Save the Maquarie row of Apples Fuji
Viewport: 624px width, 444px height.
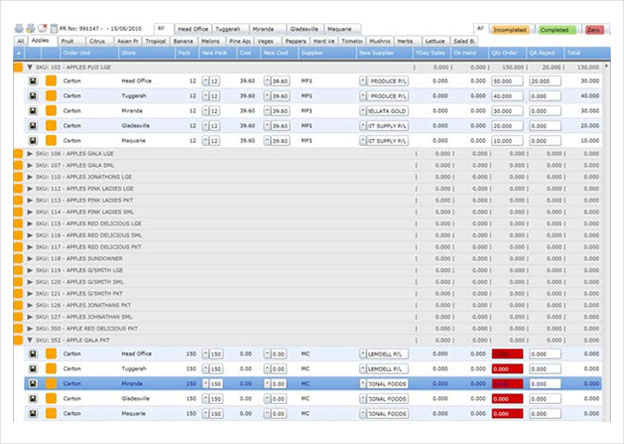point(33,140)
